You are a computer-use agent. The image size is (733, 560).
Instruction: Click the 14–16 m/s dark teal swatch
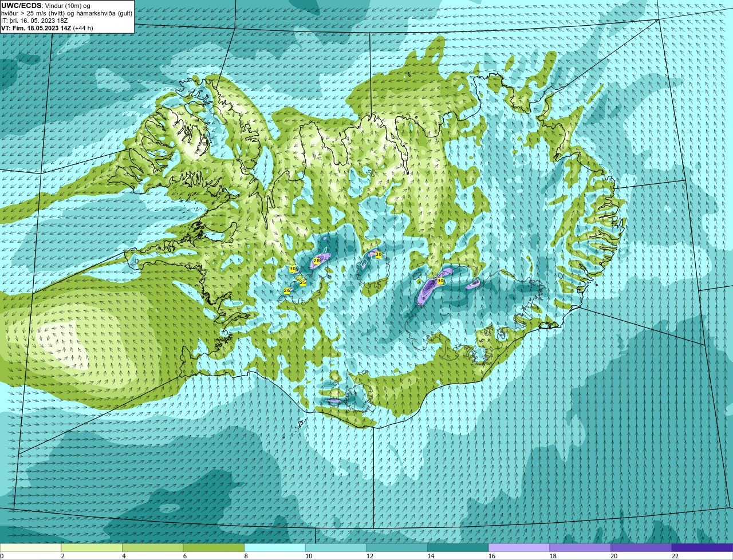pos(458,548)
